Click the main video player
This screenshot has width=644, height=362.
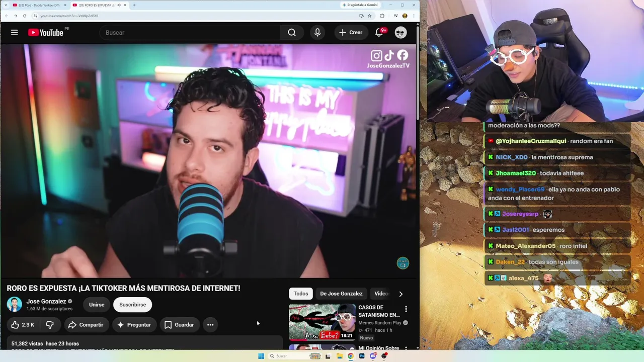tap(209, 161)
